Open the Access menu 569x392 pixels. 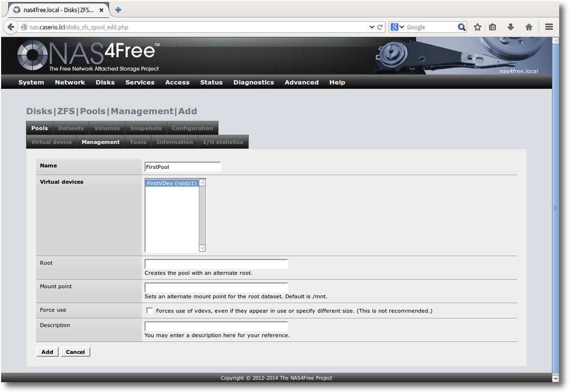point(177,82)
